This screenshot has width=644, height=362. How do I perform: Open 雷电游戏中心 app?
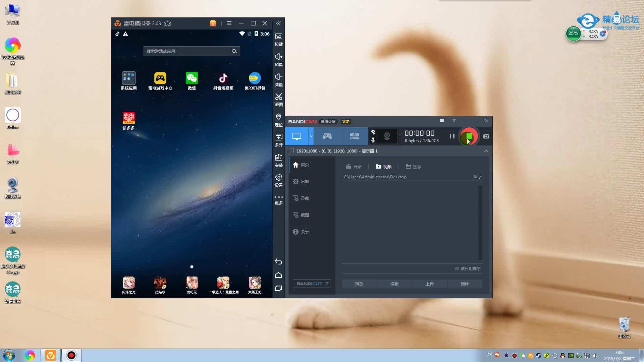tap(160, 81)
